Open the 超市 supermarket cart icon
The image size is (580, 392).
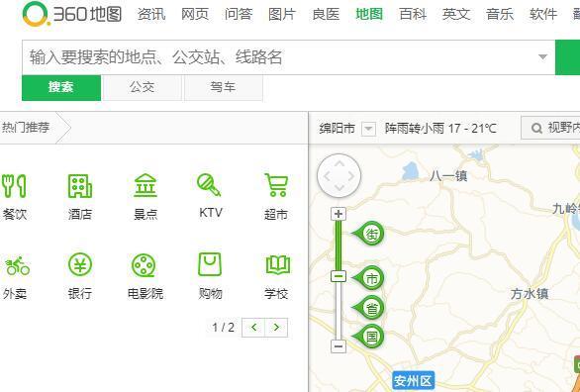276,186
